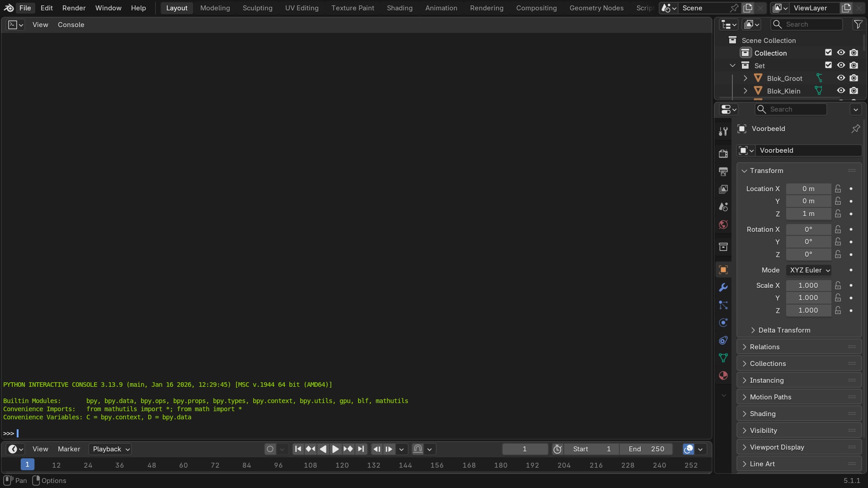
Task: Open the Particles properties tab icon
Action: tap(723, 305)
